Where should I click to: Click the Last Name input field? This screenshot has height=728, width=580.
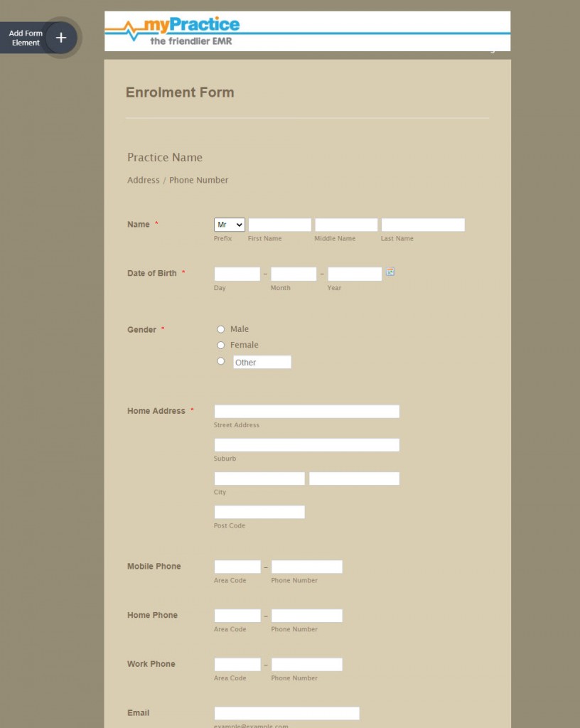pyautogui.click(x=423, y=225)
